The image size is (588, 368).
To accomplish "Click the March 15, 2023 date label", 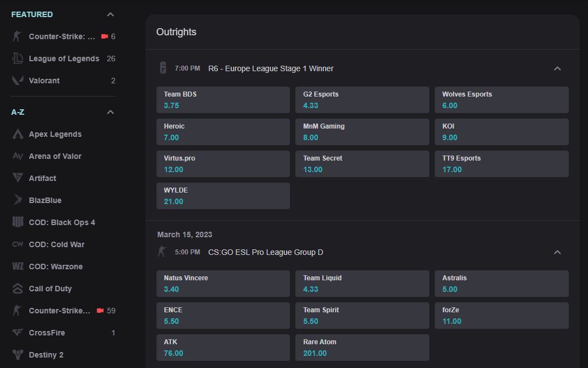I will coord(185,234).
